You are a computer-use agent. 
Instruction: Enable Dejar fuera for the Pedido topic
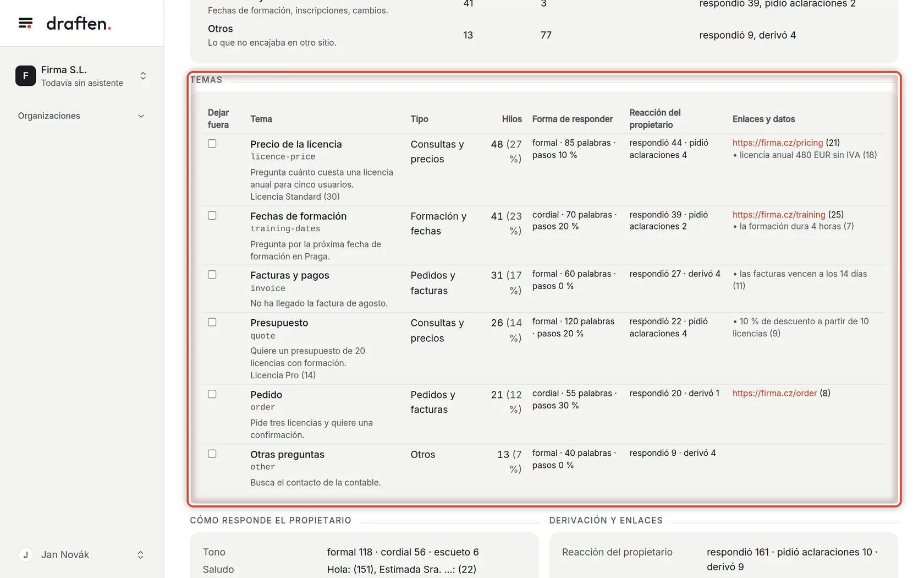(212, 394)
